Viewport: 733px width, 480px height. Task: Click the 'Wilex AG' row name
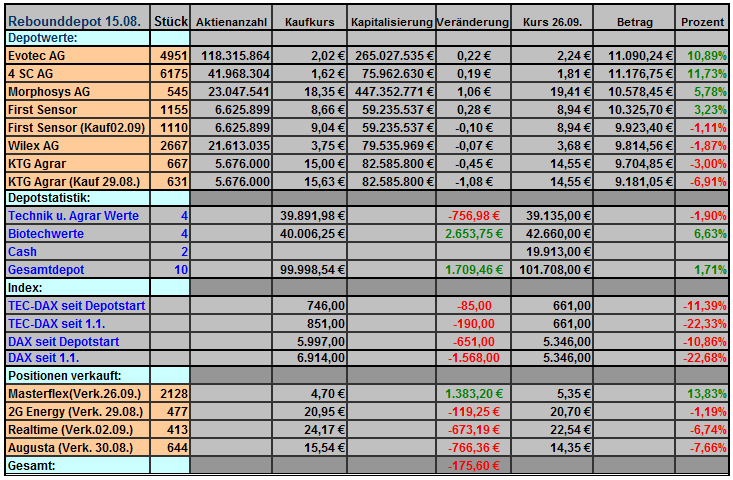pos(34,146)
